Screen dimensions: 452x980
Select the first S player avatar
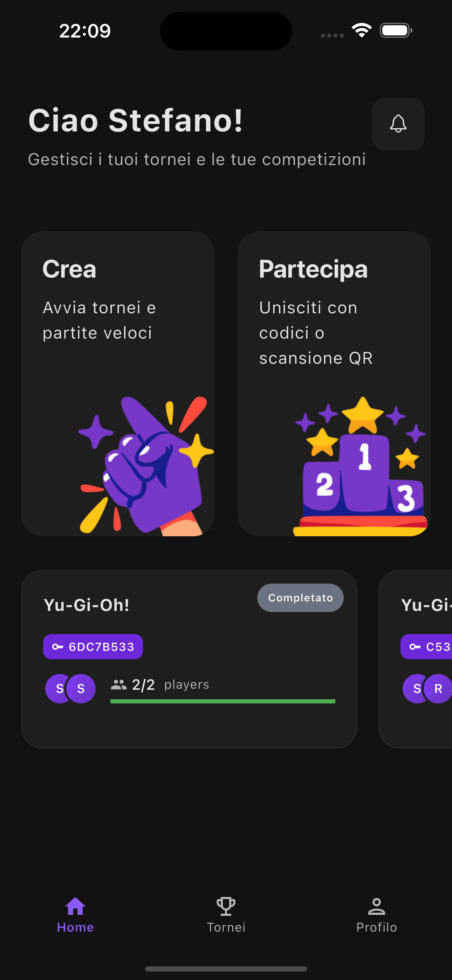59,689
